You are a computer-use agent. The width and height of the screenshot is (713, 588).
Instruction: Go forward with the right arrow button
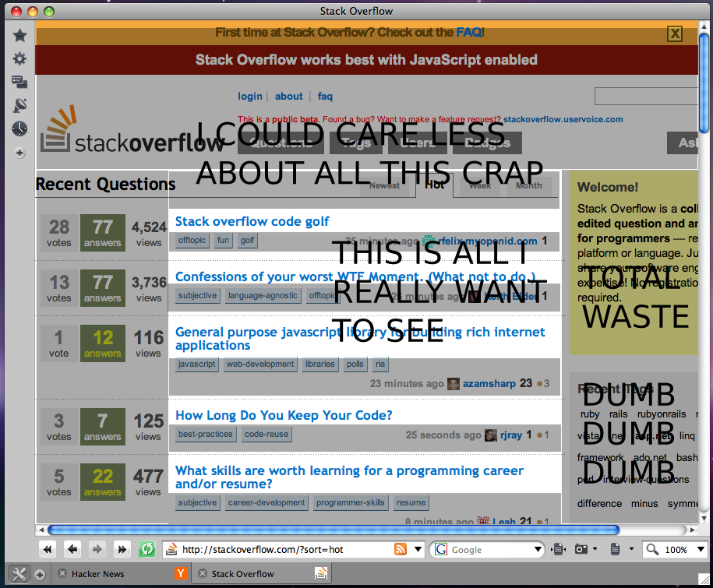tap(97, 549)
